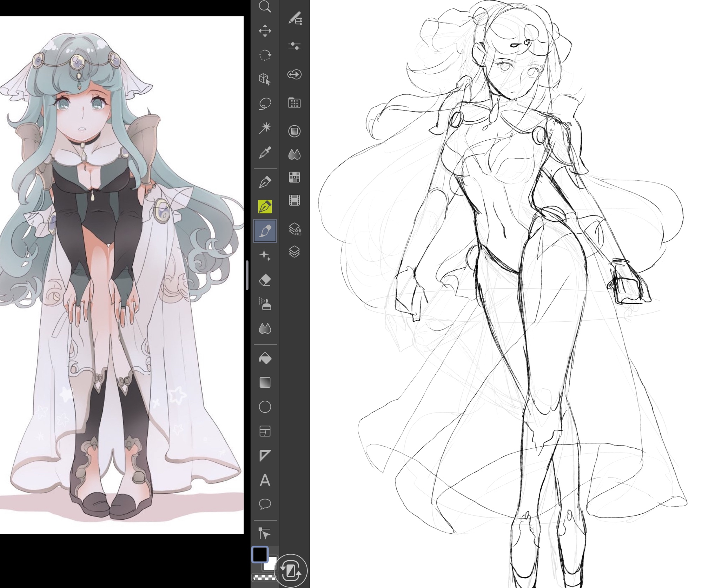This screenshot has height=588, width=702.
Task: Select the highlighted Pencil tool
Action: (x=265, y=207)
